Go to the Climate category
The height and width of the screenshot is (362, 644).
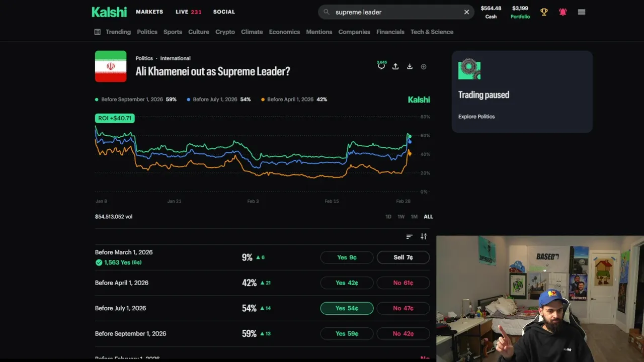pyautogui.click(x=252, y=32)
